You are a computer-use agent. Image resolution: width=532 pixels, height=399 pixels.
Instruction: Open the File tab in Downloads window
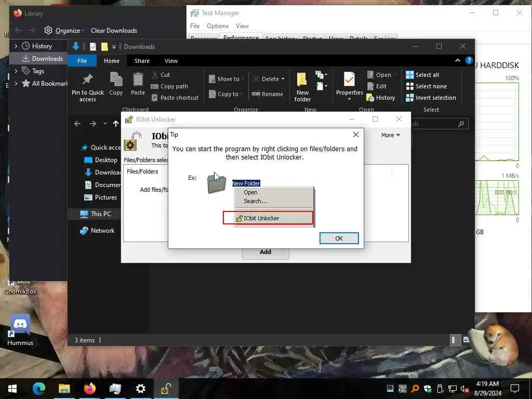click(x=82, y=61)
